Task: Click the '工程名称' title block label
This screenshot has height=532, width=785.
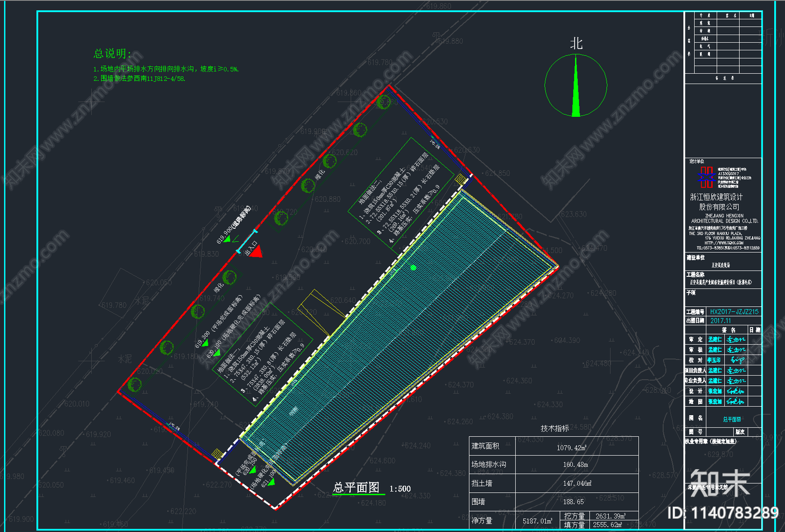Action: [695, 275]
